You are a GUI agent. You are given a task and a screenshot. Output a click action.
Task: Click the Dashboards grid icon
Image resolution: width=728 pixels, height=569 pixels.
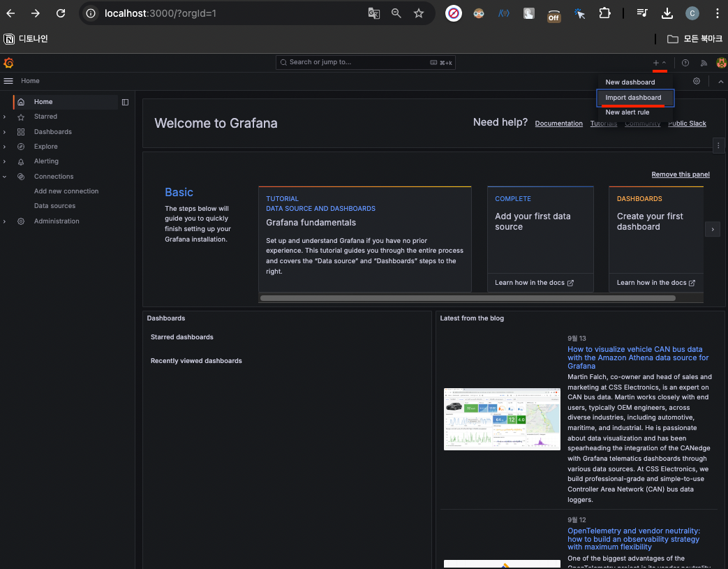pyautogui.click(x=21, y=132)
